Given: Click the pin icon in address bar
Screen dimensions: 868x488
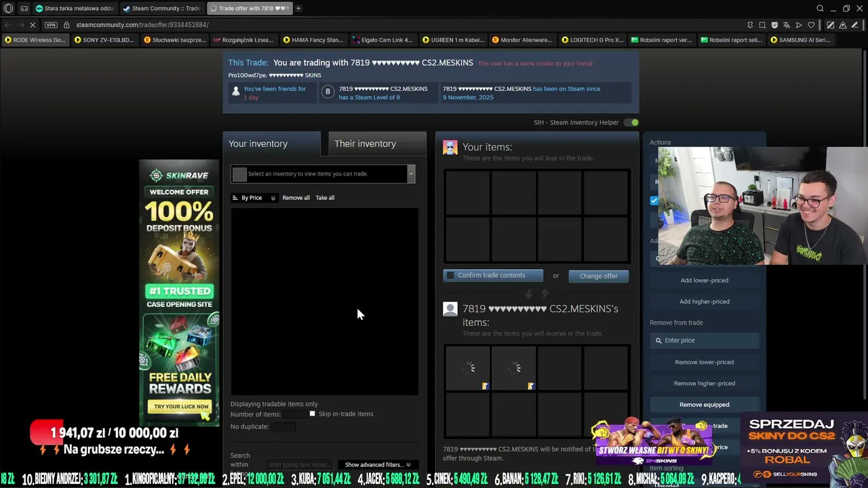Looking at the screenshot, I should [750, 25].
